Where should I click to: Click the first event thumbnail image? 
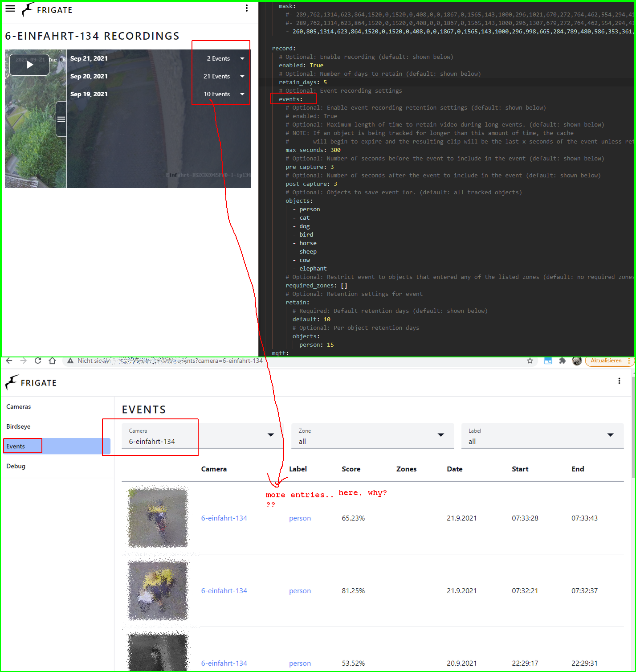tap(157, 517)
